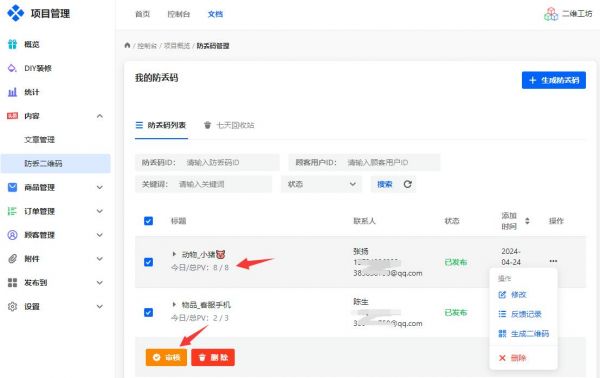Click the red X 删除 icon in popup
Image resolution: width=600 pixels, height=378 pixels.
click(502, 358)
